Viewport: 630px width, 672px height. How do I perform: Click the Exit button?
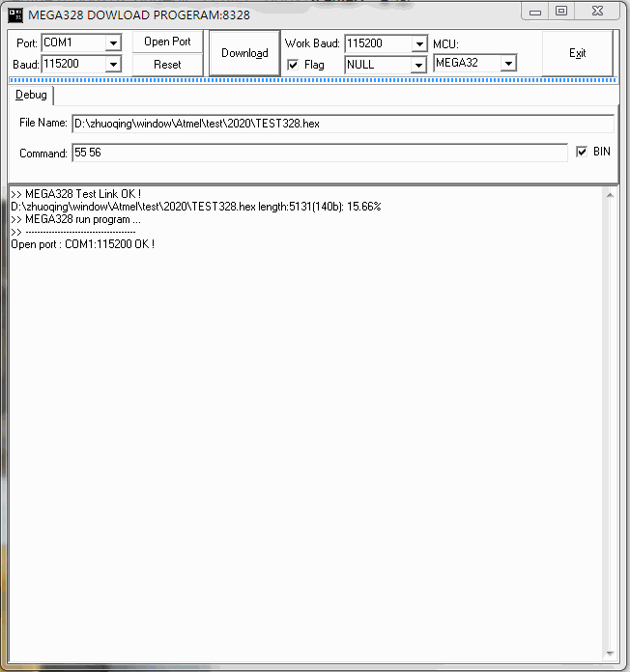pos(577,53)
